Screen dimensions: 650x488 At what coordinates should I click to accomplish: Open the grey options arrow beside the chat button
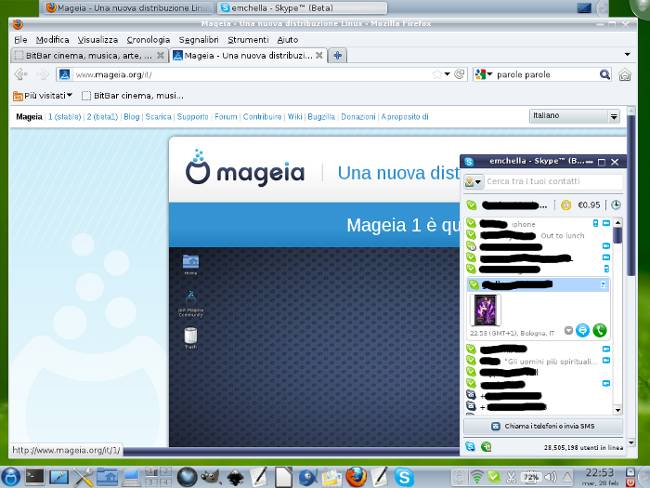(x=569, y=330)
